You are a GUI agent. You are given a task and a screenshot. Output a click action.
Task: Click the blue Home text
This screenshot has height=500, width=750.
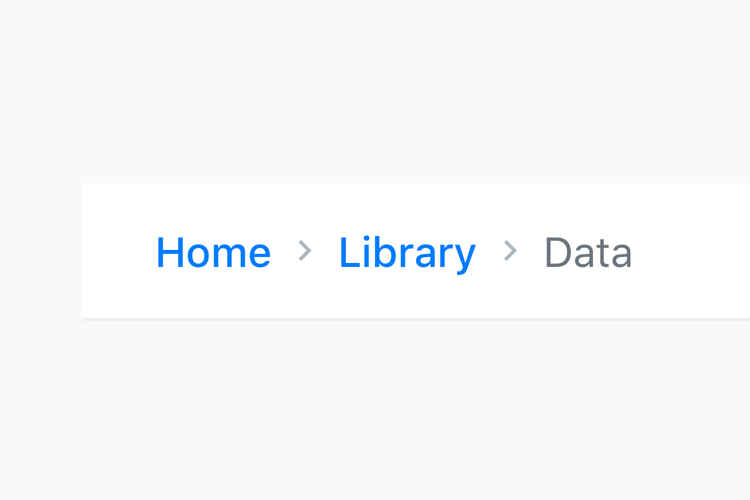pyautogui.click(x=213, y=253)
